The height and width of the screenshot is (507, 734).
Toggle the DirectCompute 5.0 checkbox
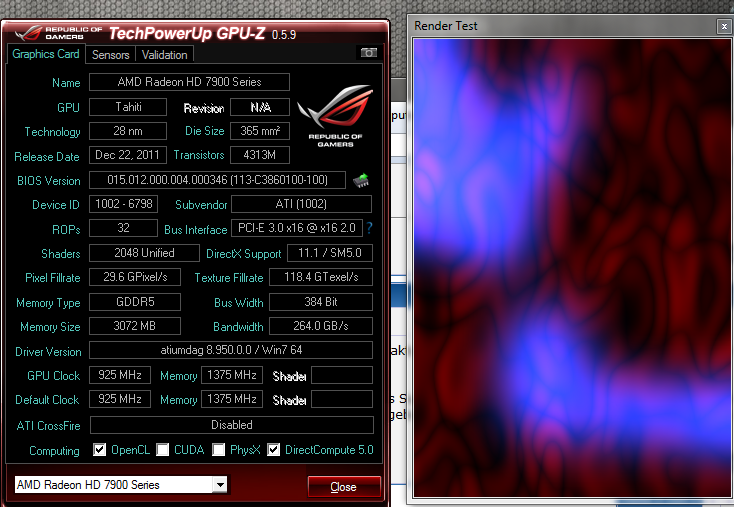[x=273, y=450]
